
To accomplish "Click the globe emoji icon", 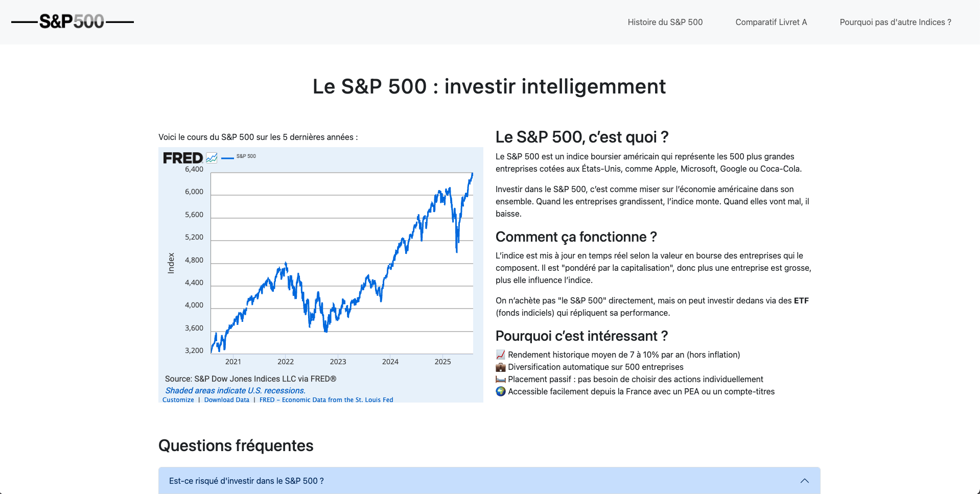I will (500, 391).
